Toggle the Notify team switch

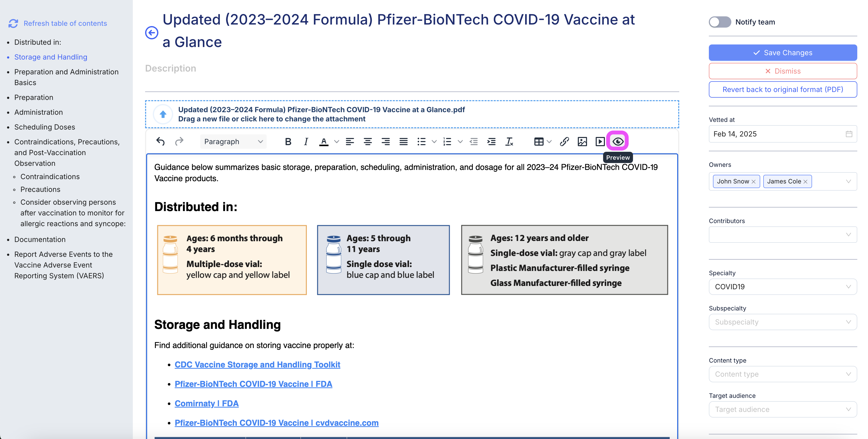click(x=720, y=22)
